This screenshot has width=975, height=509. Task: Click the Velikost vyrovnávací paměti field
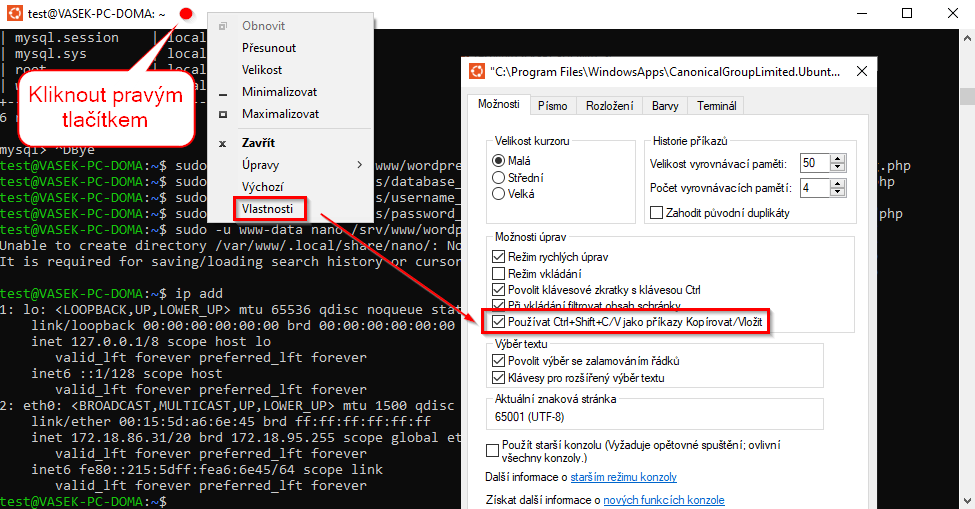pos(815,163)
